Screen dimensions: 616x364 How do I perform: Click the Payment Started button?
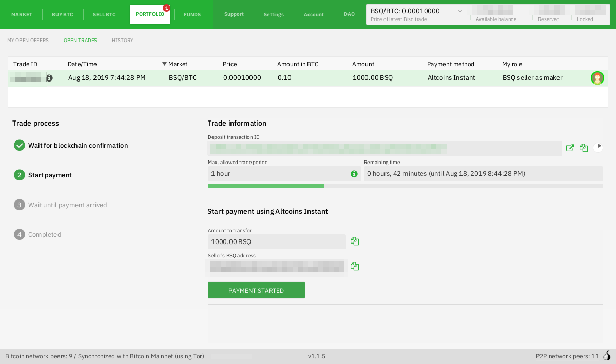[256, 290]
